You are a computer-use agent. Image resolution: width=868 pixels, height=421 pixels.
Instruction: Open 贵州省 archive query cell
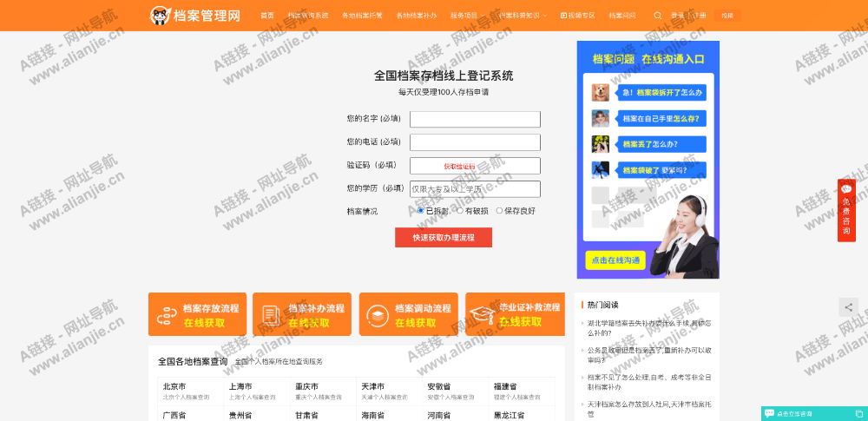tap(257, 414)
